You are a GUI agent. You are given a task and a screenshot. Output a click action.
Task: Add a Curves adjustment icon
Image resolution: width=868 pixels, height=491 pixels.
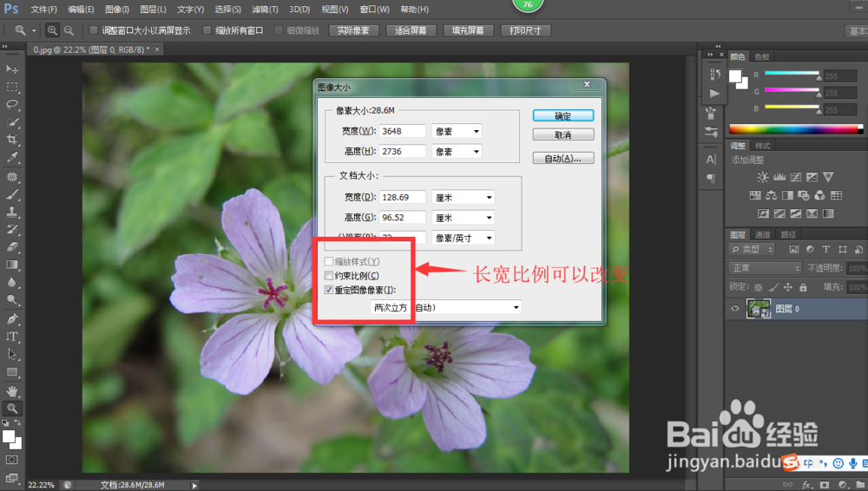tap(795, 177)
